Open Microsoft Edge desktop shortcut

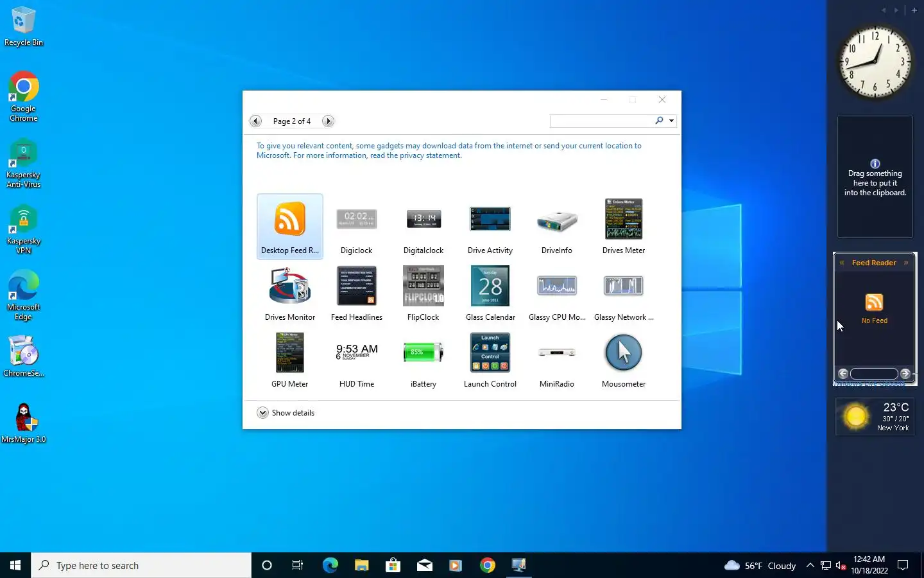[24, 295]
